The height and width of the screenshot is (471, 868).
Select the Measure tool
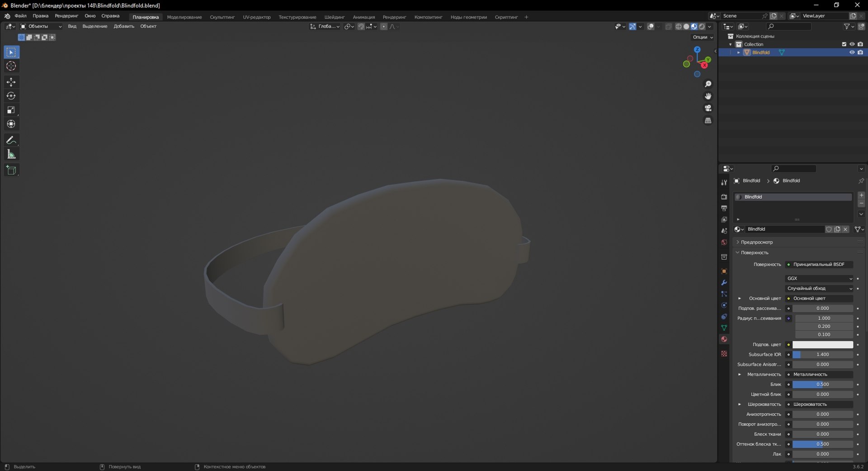click(x=11, y=154)
